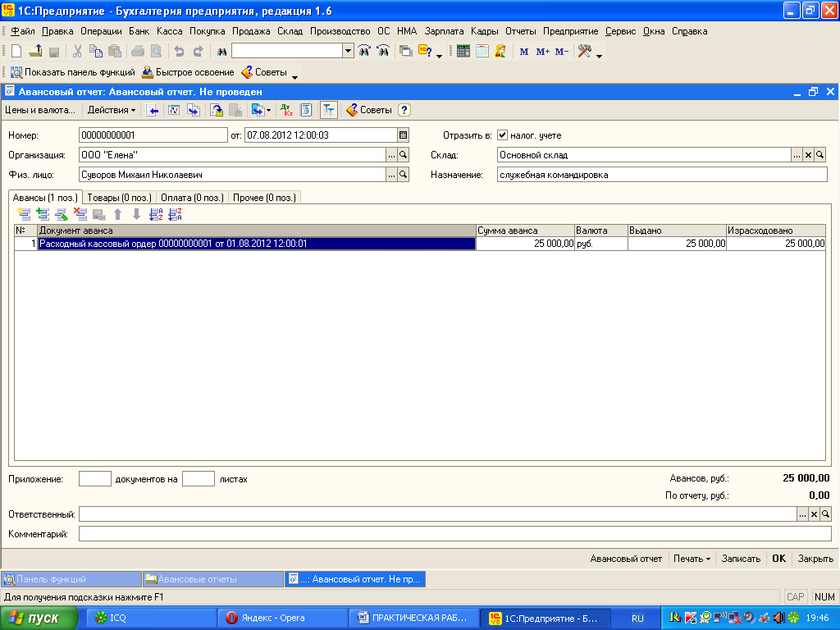Image resolution: width=840 pixels, height=630 pixels.
Task: Click the Edit row pencil icon
Action: pos(62,214)
